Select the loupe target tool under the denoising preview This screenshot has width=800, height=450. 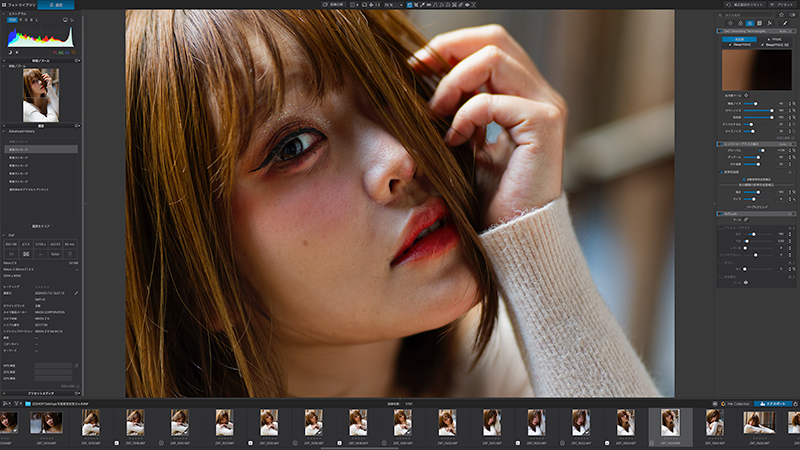pos(746,95)
